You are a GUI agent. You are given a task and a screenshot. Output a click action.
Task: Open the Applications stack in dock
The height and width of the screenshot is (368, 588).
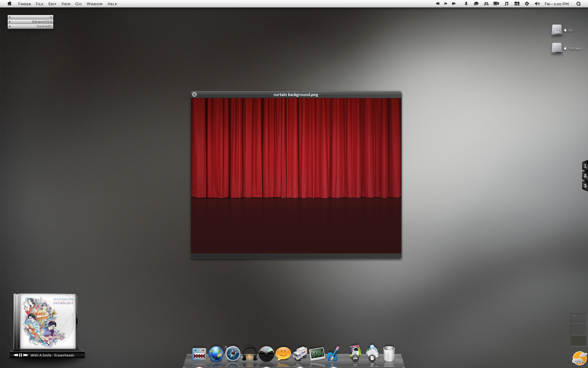[355, 353]
